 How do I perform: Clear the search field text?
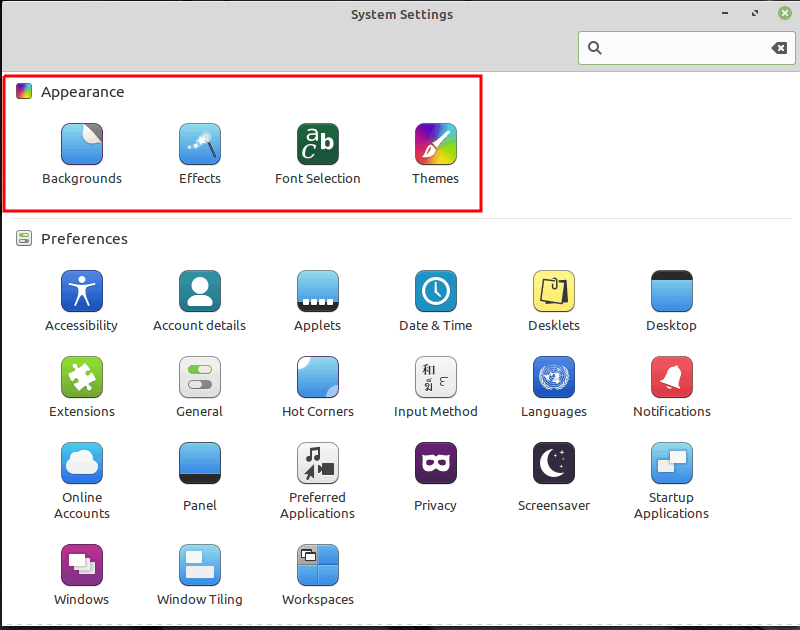coord(779,47)
